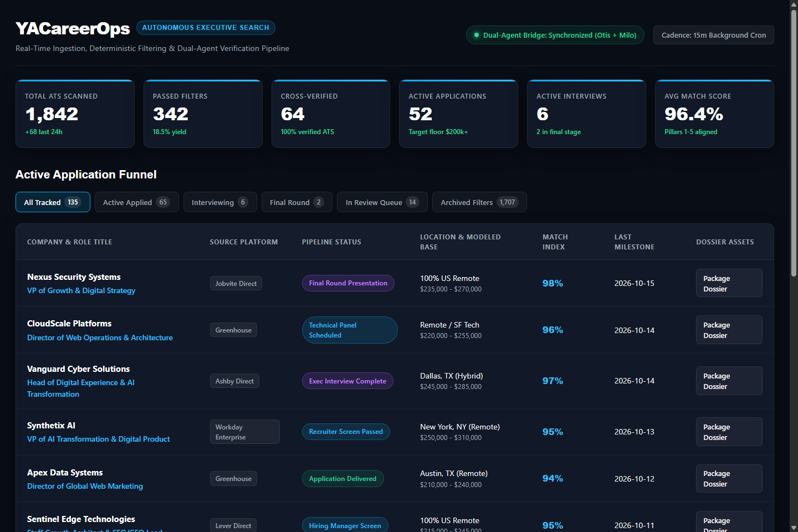Click the page scrollbar up arrow

tap(794, 4)
